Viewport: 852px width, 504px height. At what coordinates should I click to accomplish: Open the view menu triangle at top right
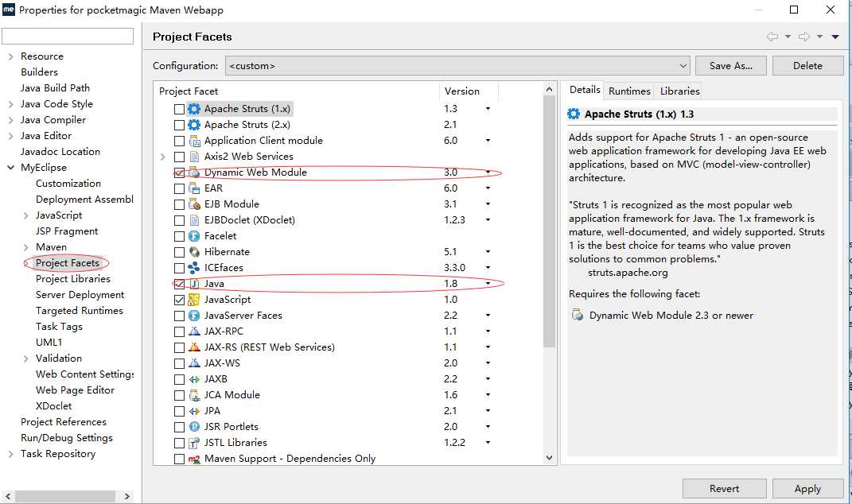point(835,37)
